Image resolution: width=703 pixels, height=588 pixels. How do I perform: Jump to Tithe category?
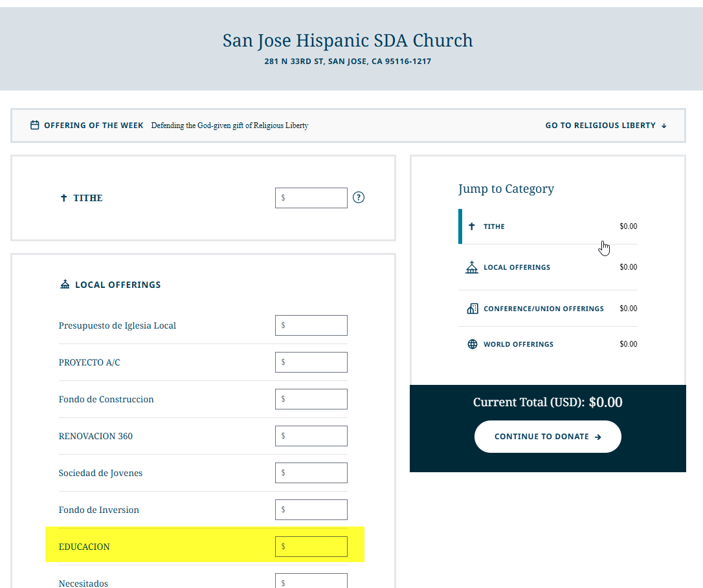[548, 226]
